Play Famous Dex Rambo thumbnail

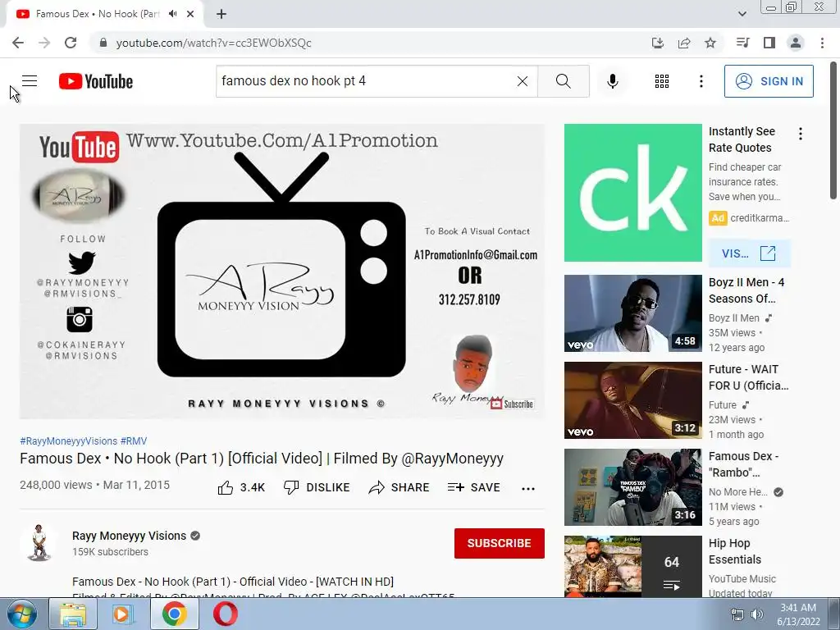[632, 487]
